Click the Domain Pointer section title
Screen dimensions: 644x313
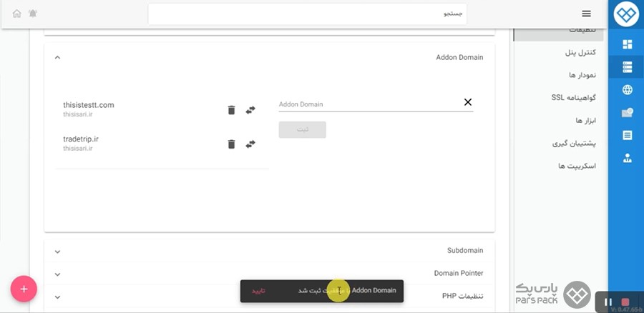(459, 273)
